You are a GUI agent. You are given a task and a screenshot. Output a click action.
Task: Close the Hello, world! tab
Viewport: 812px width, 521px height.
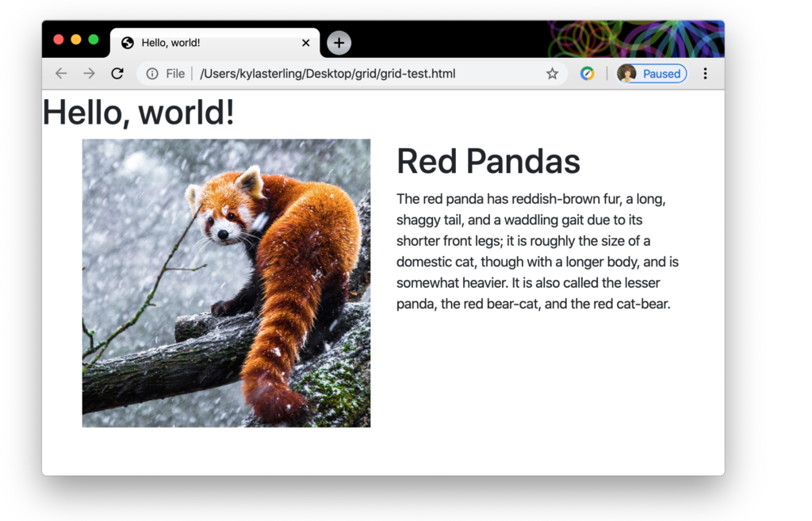305,43
